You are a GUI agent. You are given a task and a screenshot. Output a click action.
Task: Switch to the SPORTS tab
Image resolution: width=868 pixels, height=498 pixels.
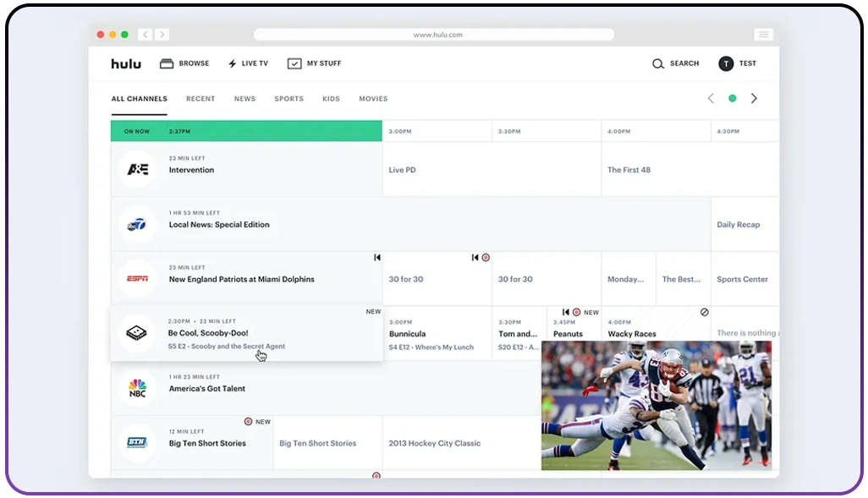288,99
